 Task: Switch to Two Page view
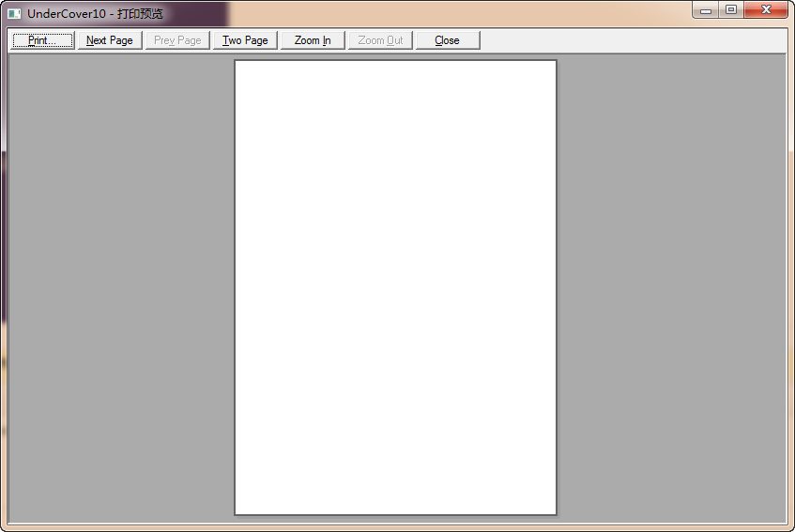point(245,40)
